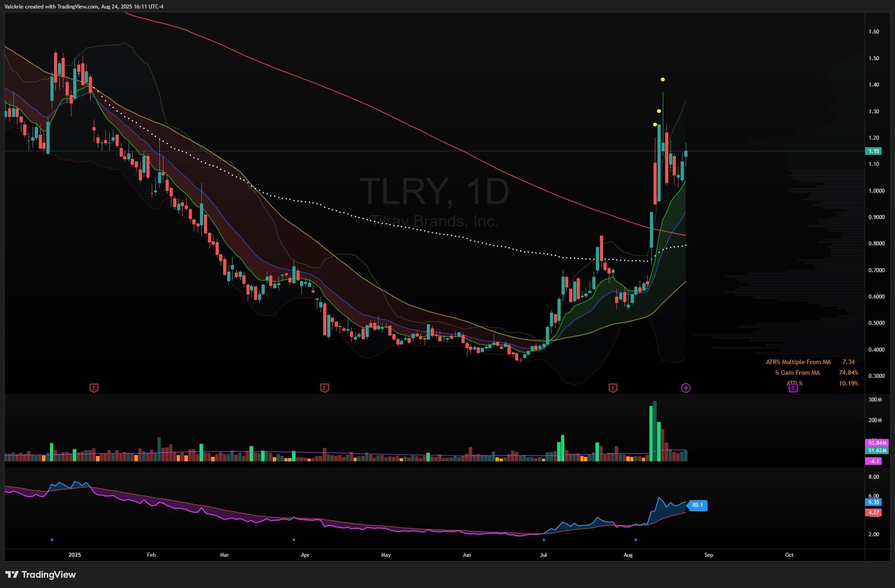This screenshot has height=588, width=895.
Task: Click the TradingView logo
Action: tap(41, 575)
